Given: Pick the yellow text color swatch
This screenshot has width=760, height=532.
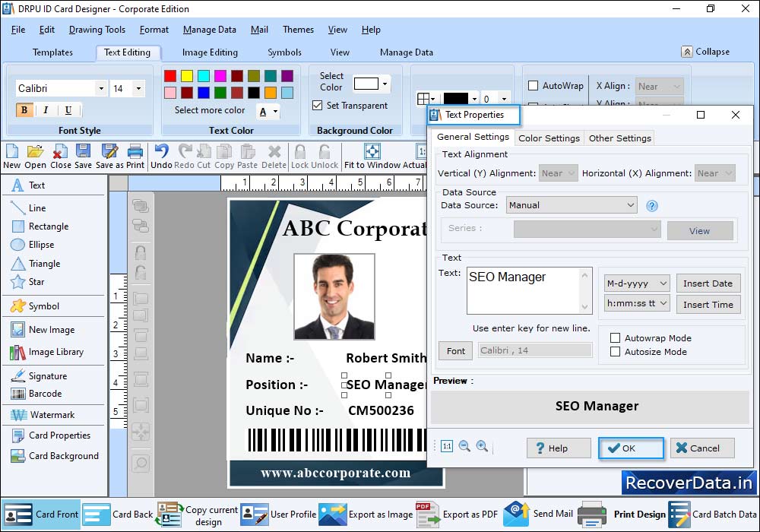Looking at the screenshot, I should click(187, 75).
